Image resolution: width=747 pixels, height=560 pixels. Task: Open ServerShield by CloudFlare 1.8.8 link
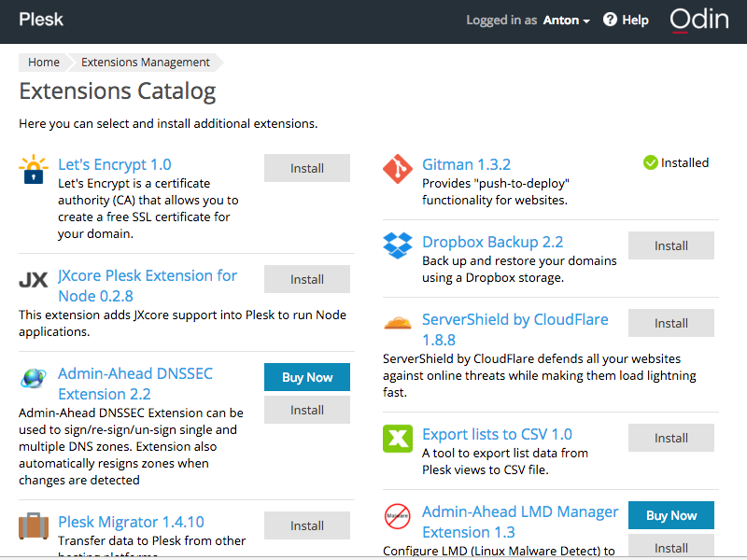[x=515, y=329]
